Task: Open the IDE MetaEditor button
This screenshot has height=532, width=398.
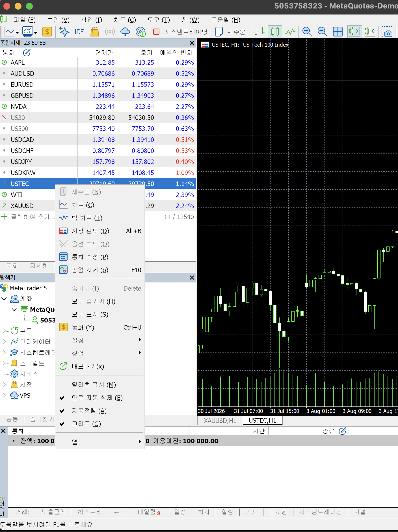Action: [79, 32]
